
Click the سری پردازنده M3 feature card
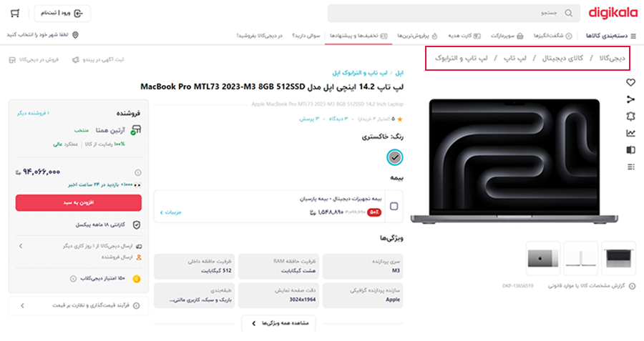coord(363,267)
